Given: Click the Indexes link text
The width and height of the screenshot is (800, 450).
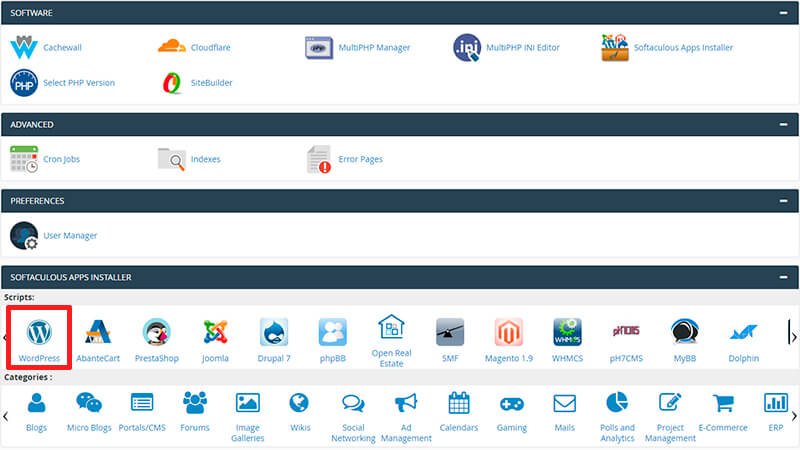Looking at the screenshot, I should click(205, 159).
